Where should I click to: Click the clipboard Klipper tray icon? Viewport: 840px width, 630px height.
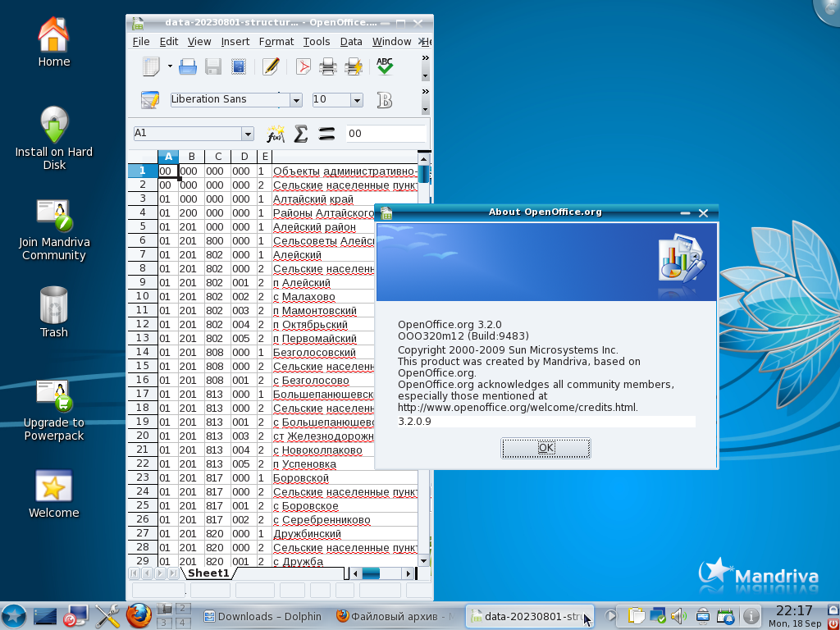click(x=636, y=616)
